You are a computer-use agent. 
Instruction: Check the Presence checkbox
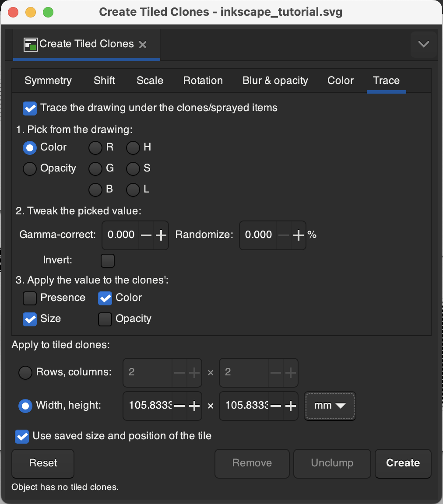(29, 298)
